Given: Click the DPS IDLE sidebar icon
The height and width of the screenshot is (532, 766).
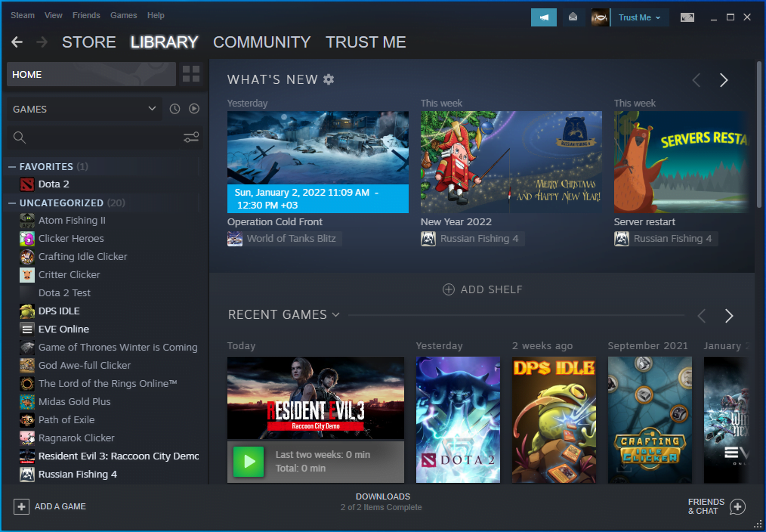Looking at the screenshot, I should pyautogui.click(x=27, y=311).
